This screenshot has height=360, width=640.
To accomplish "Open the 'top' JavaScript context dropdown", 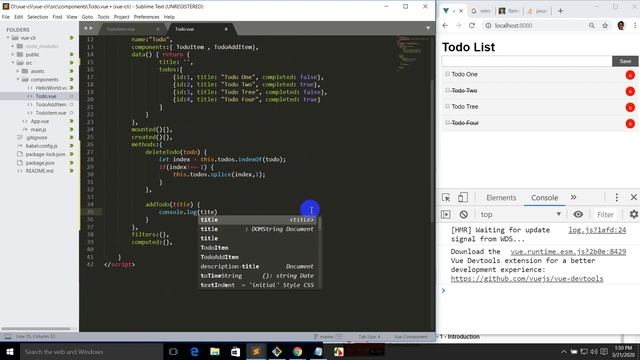I will pyautogui.click(x=521, y=214).
